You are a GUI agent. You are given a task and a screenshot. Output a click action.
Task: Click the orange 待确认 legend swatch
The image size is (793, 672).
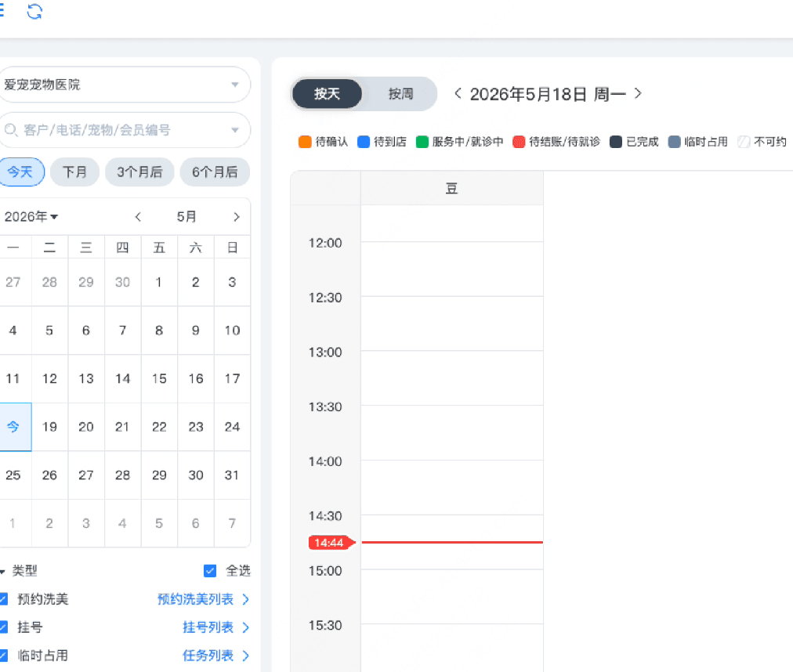305,142
